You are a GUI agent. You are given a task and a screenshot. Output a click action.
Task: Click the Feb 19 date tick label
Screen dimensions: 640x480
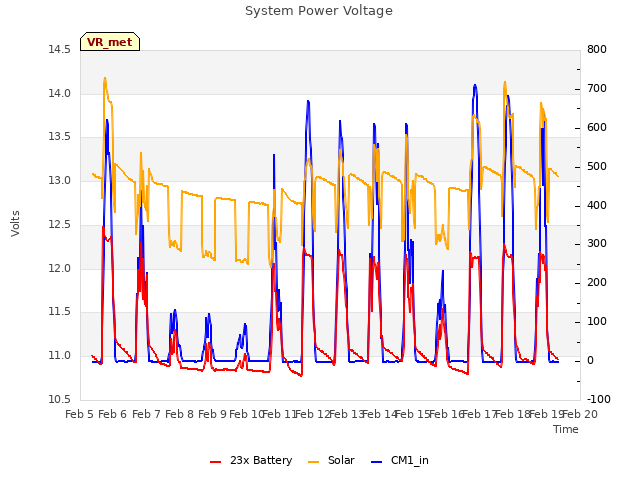(546, 415)
